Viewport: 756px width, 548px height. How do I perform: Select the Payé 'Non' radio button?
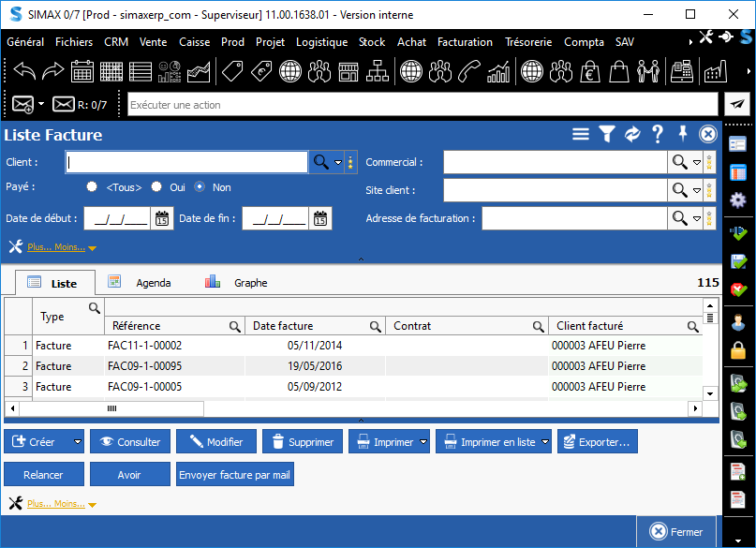[200, 187]
